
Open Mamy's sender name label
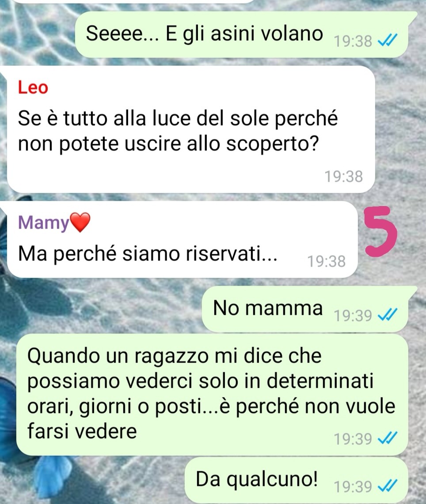coord(44,222)
